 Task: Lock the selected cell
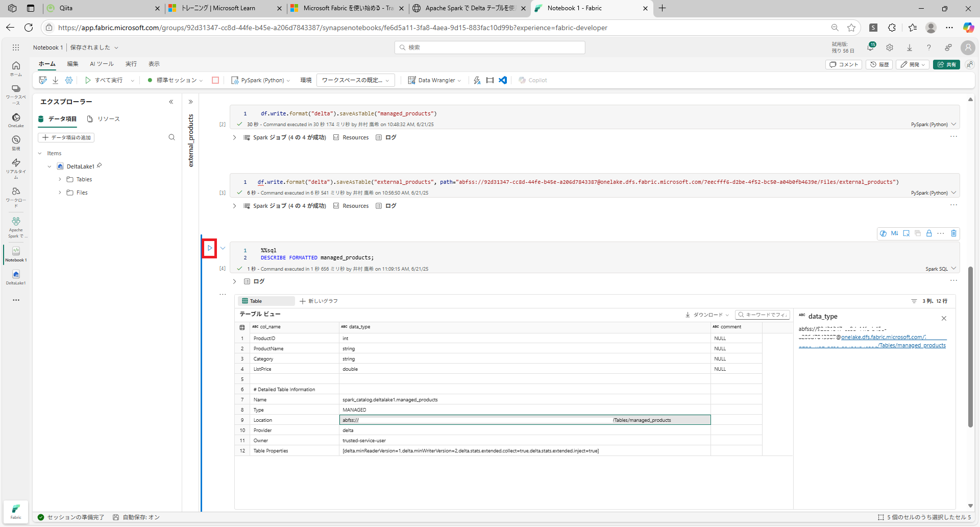(929, 233)
